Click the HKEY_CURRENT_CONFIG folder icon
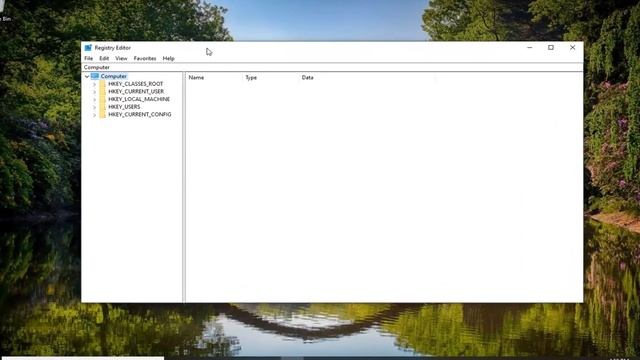 102,115
